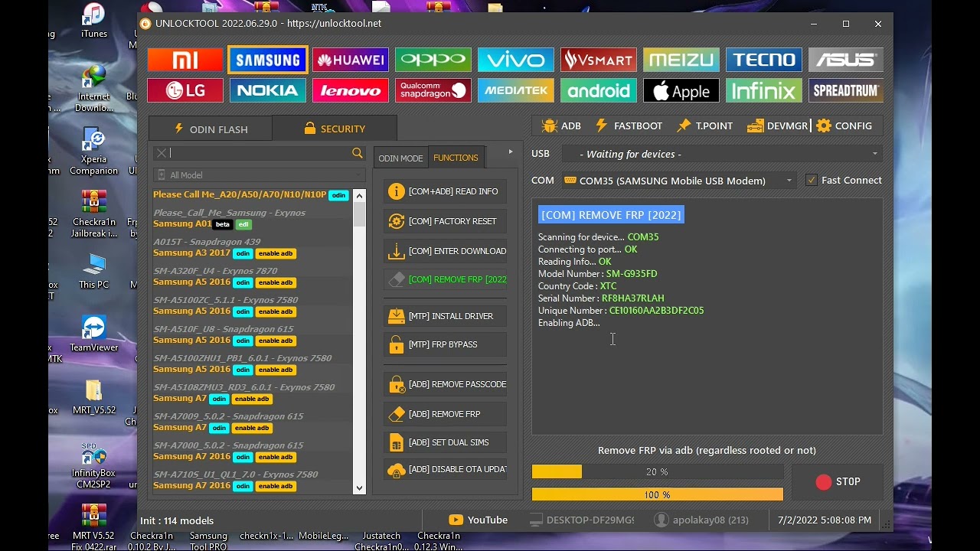Click the 20% progress bar
The height and width of the screenshot is (551, 980).
658,472
